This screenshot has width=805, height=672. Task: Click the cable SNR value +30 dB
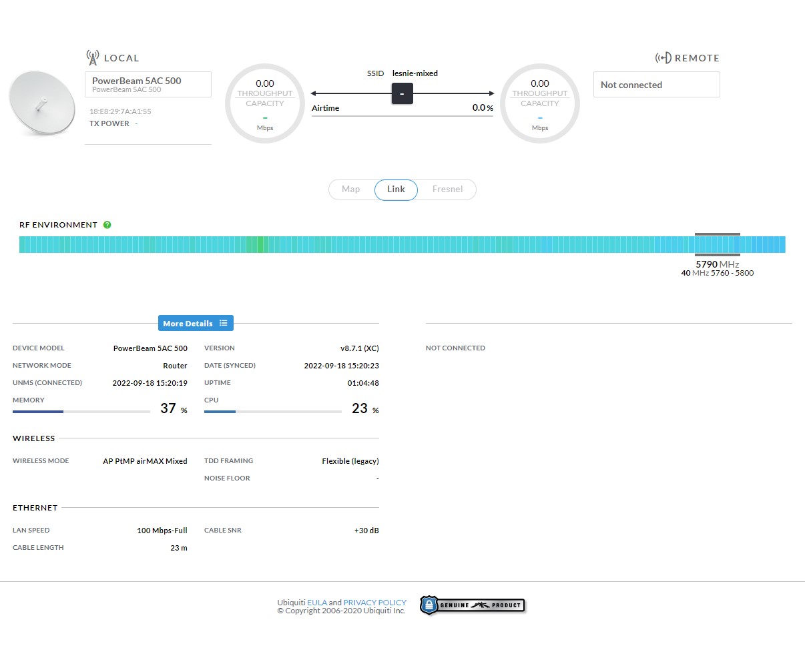[x=366, y=531]
